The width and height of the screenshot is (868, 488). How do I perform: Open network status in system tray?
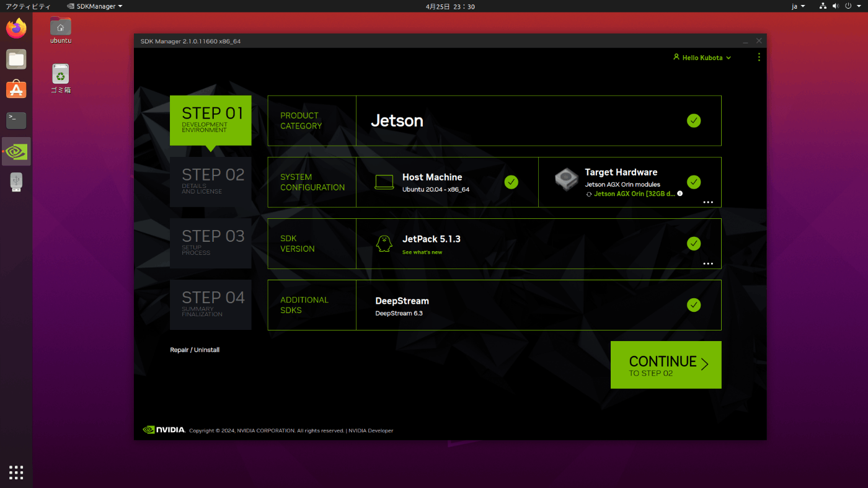(823, 6)
